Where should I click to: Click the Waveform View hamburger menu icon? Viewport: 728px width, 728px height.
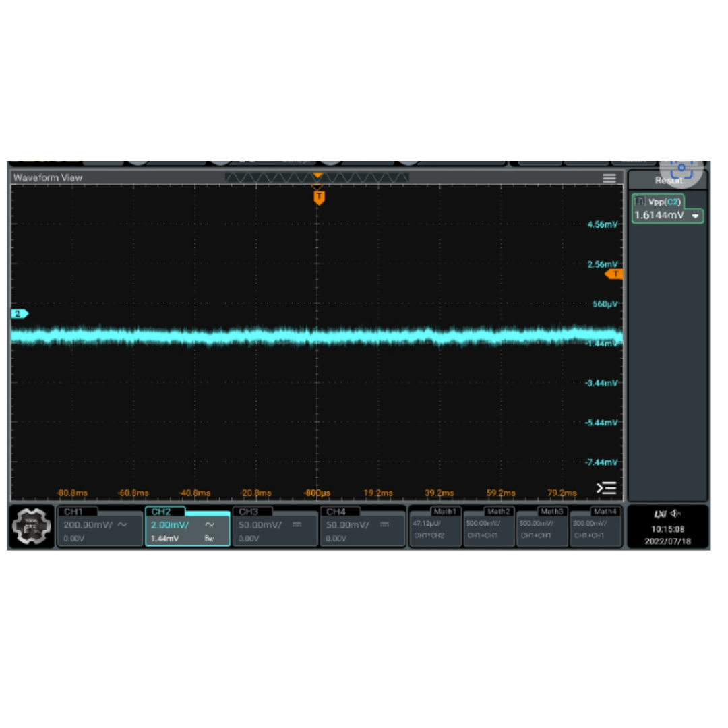609,178
